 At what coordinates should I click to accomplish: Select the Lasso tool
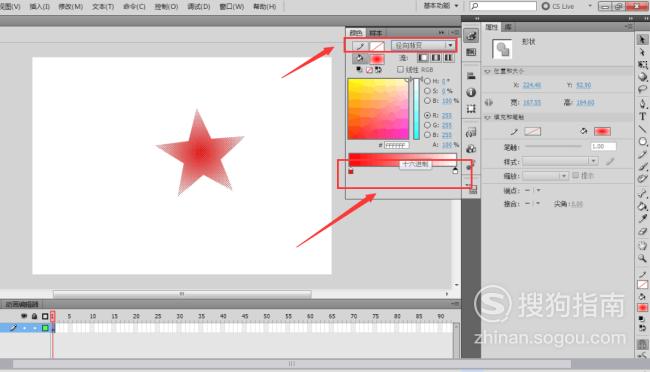tap(642, 89)
